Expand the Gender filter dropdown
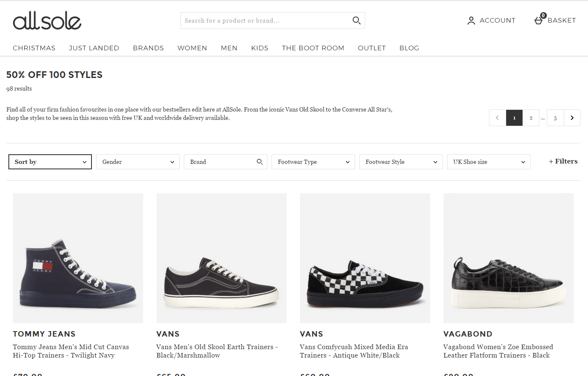Screen dimensions: 588x376 coord(138,162)
